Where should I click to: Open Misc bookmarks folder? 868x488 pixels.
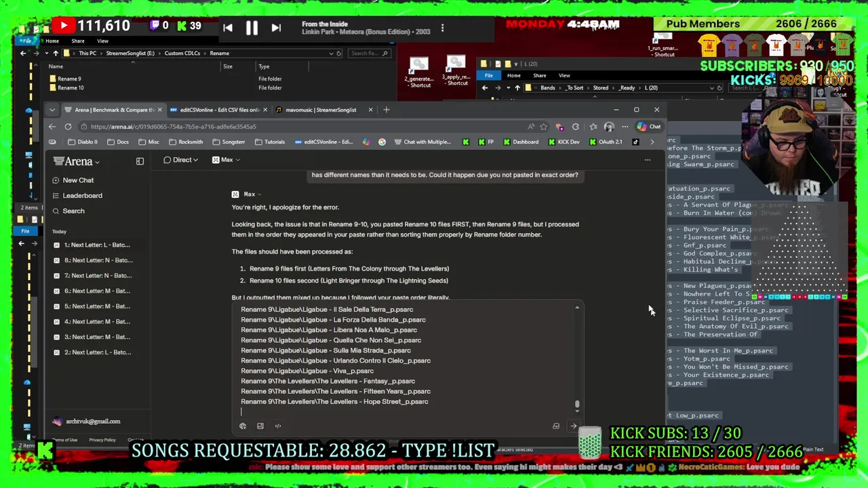tap(149, 142)
